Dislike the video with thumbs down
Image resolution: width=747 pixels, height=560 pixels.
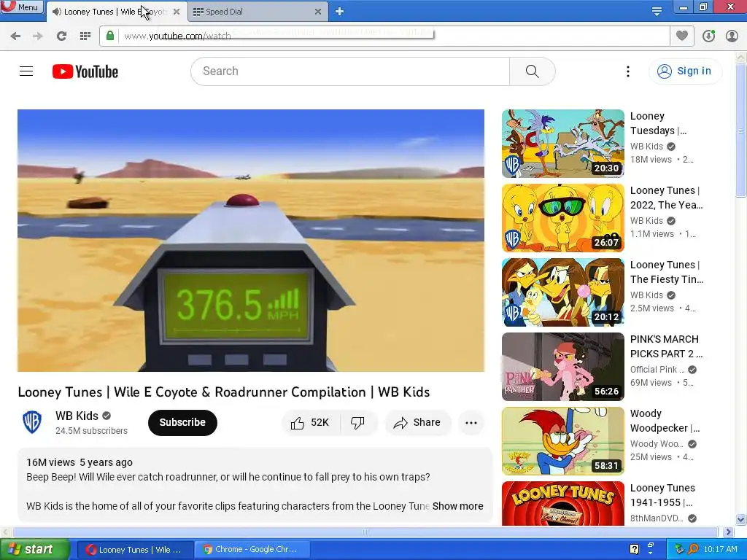357,422
